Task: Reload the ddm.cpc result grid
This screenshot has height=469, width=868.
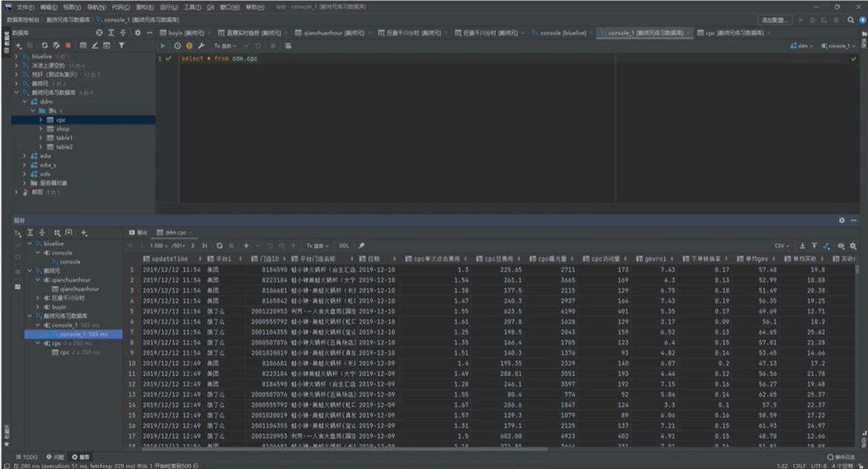Action: [220, 245]
